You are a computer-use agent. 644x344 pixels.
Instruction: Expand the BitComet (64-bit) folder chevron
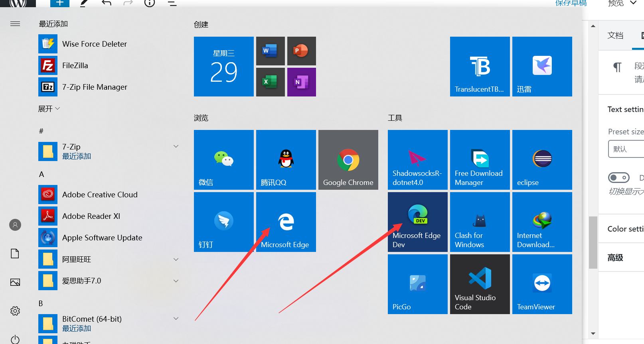[176, 319]
